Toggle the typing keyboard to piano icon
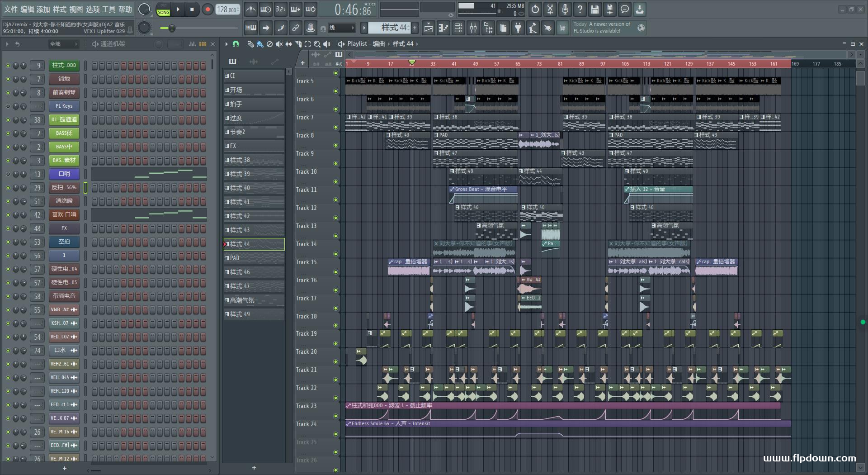This screenshot has height=475, width=868. click(250, 28)
